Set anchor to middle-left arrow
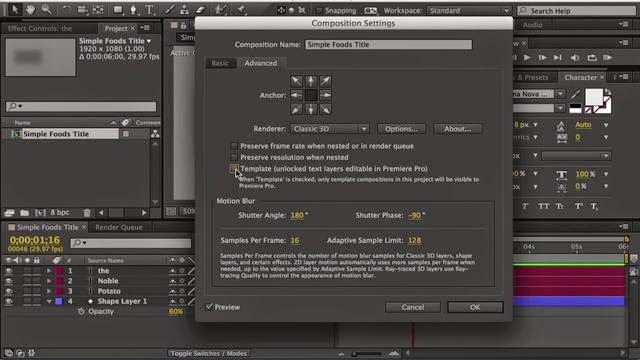The width and height of the screenshot is (640, 360). click(296, 96)
